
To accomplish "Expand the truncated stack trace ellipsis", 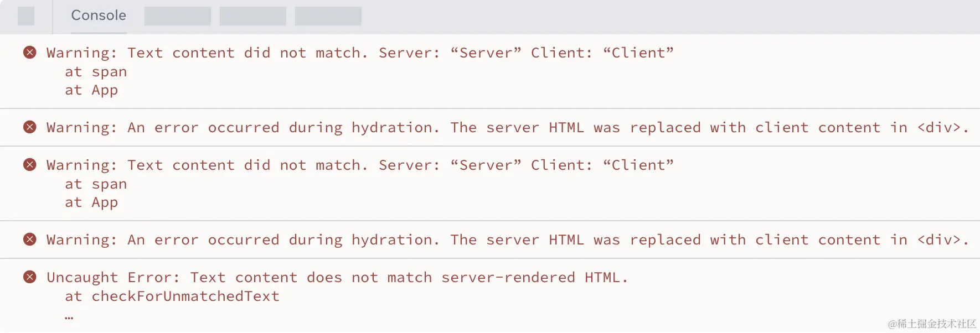I will click(x=69, y=318).
